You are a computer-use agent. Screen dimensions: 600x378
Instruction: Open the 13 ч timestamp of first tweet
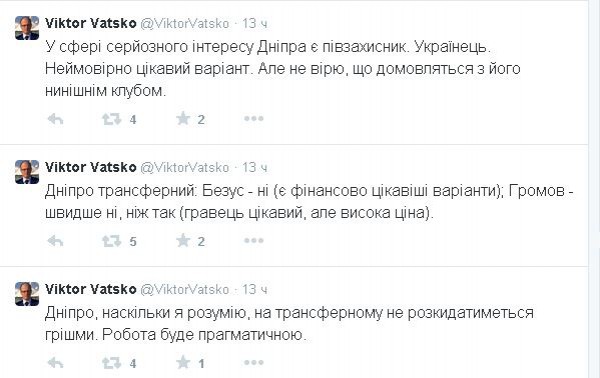pyautogui.click(x=254, y=23)
